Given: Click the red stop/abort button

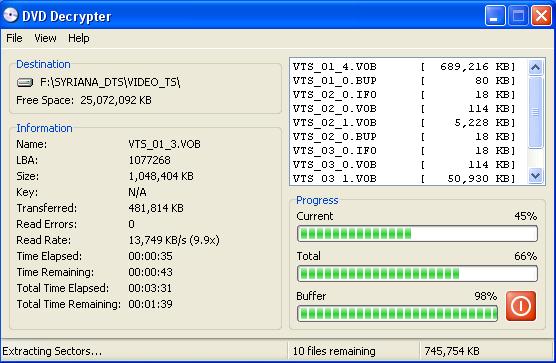Looking at the screenshot, I should [x=521, y=306].
